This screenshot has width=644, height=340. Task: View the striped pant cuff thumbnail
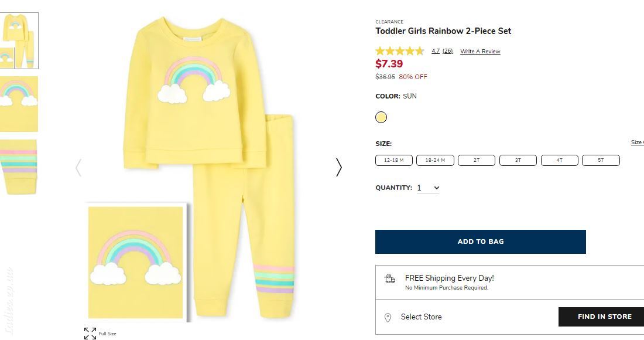click(19, 167)
